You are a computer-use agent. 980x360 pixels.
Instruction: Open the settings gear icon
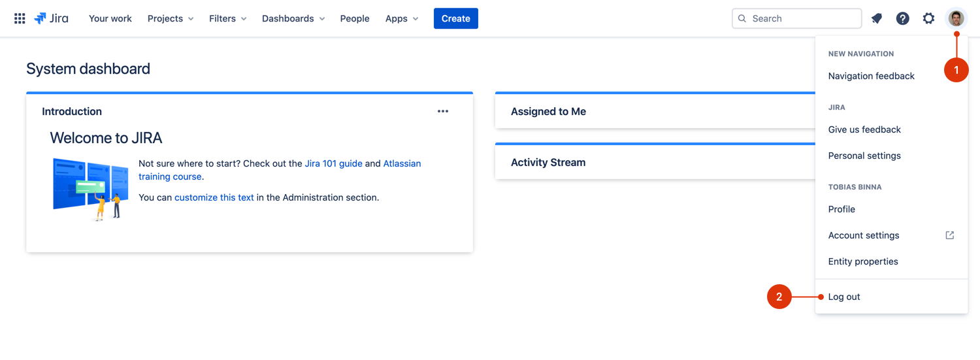(928, 18)
